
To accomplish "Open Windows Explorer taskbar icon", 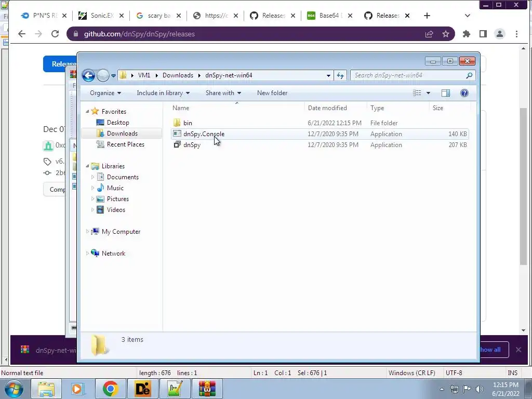I will coord(46,389).
